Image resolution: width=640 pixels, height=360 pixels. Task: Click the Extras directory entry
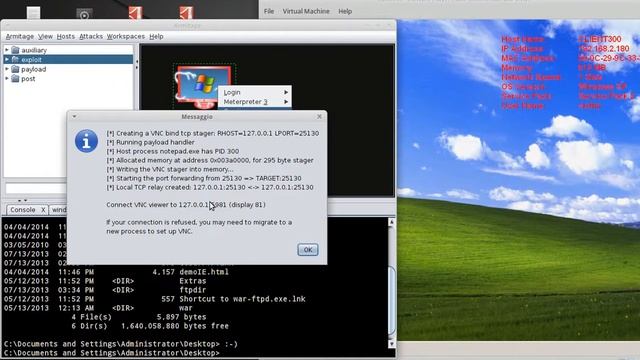click(x=193, y=281)
